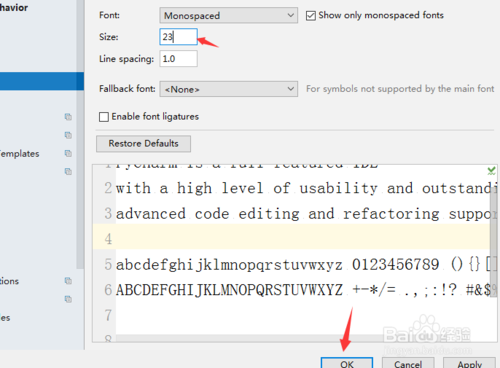The width and height of the screenshot is (500, 368).
Task: Click the 'Fallback font:' label
Action: [x=127, y=89]
